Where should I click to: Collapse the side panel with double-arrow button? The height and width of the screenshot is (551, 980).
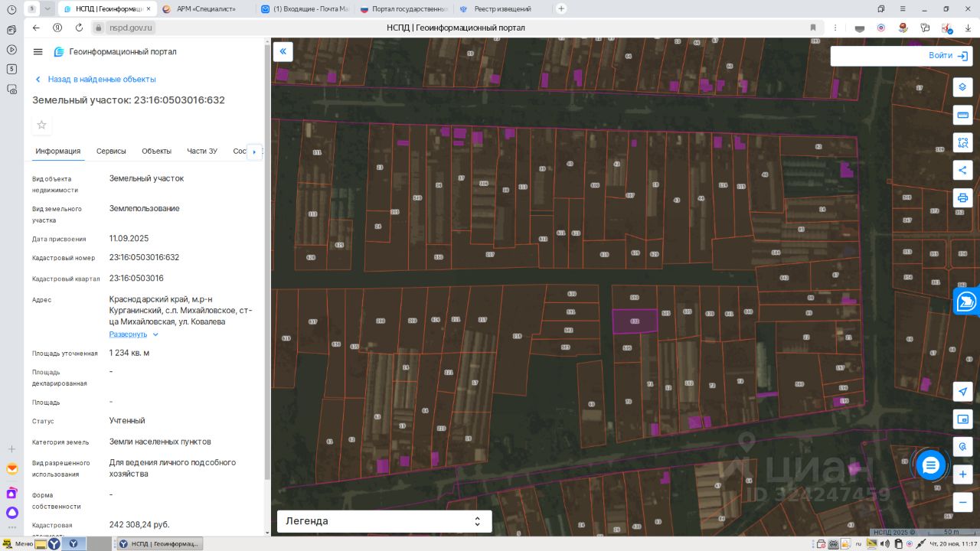(283, 51)
